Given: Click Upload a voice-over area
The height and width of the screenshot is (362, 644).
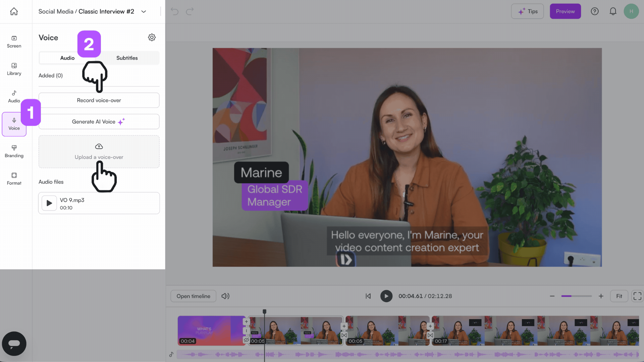Looking at the screenshot, I should click(99, 152).
